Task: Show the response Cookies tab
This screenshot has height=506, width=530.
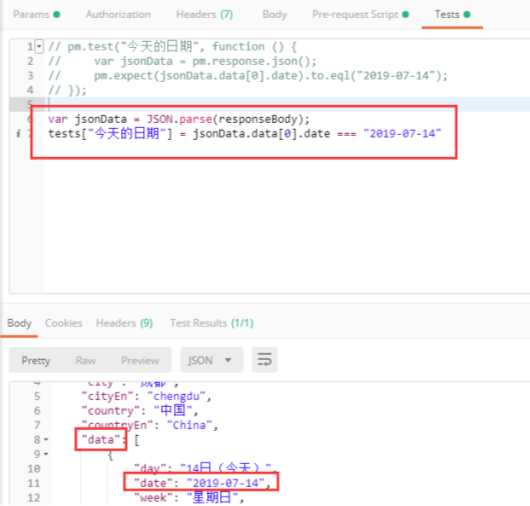Action: [64, 323]
